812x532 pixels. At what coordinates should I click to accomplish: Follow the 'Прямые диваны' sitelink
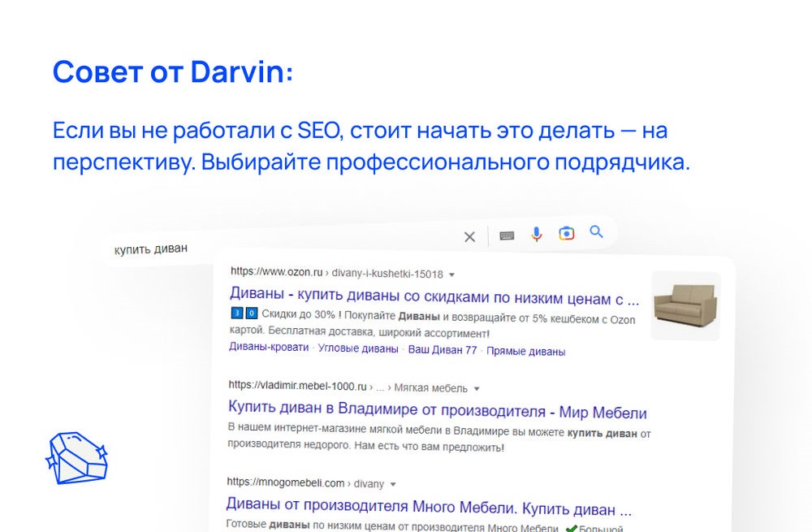(525, 351)
